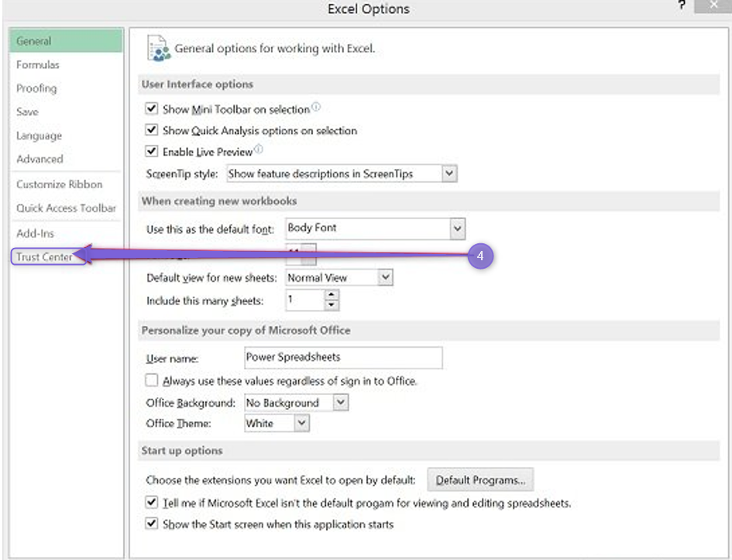Screen dimensions: 732x560
Task: Click info icon beside Enable Live Preview
Action: 258,149
